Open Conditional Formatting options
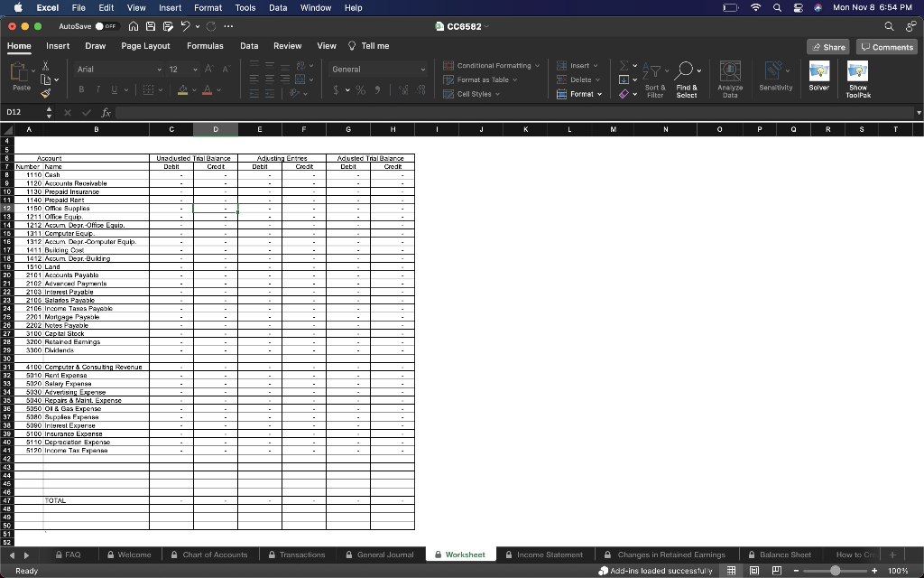The image size is (924, 578). pos(491,65)
